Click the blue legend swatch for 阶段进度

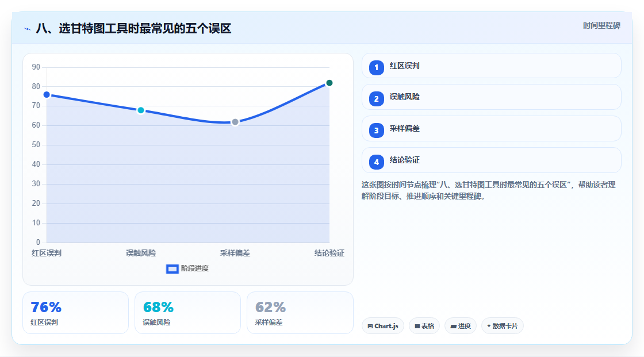point(172,269)
